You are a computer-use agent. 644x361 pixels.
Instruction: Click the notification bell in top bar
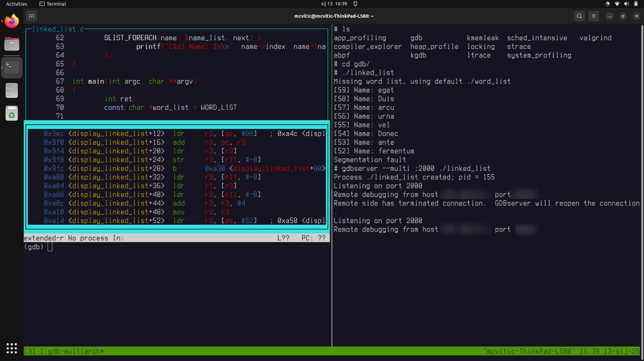point(355,4)
